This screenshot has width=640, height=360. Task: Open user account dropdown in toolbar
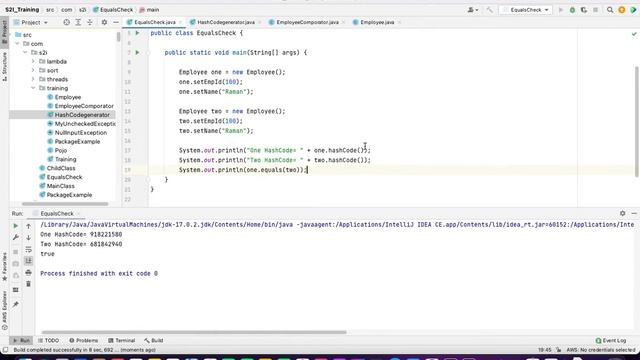tap(473, 10)
